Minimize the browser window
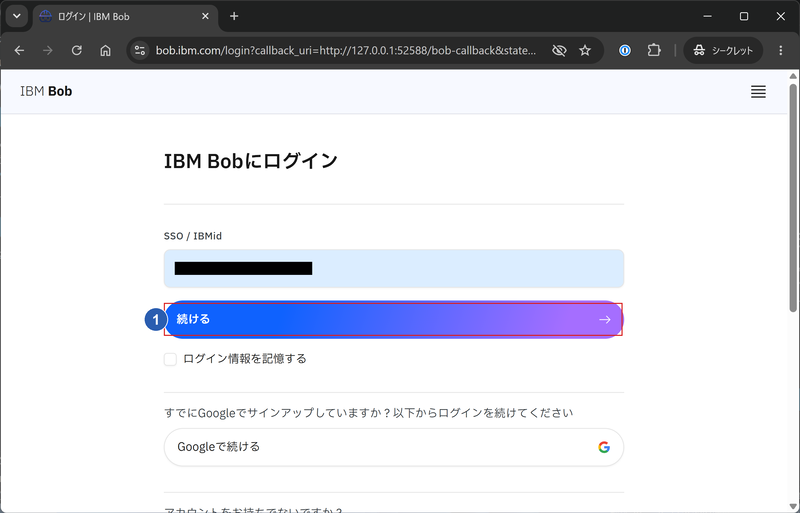The height and width of the screenshot is (513, 800). click(x=707, y=16)
